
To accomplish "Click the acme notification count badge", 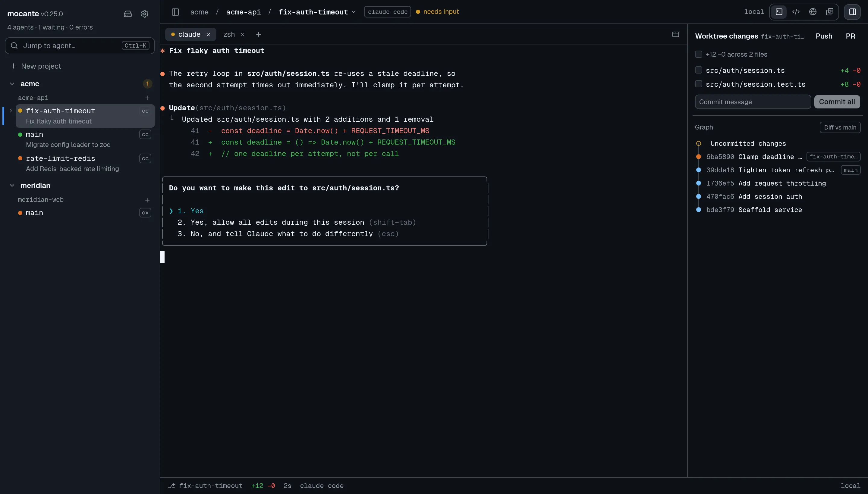I will pyautogui.click(x=147, y=83).
